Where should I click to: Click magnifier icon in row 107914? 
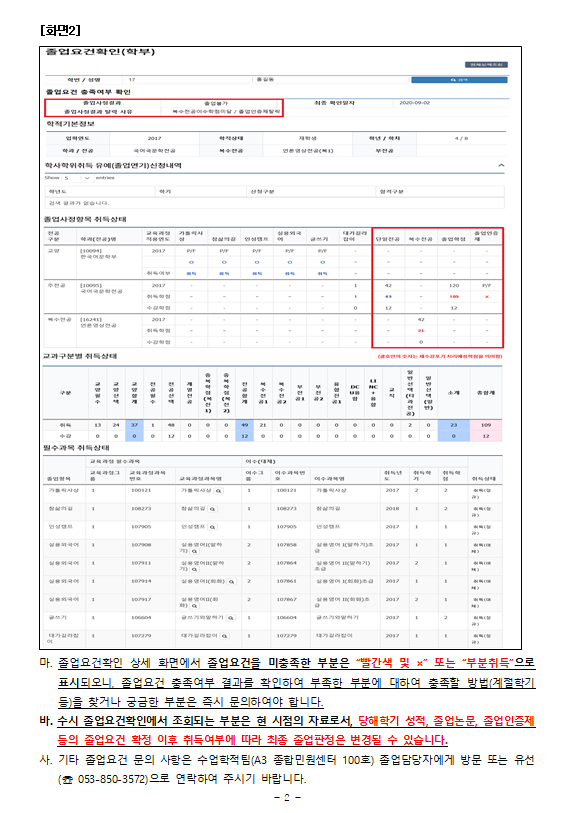click(x=231, y=582)
